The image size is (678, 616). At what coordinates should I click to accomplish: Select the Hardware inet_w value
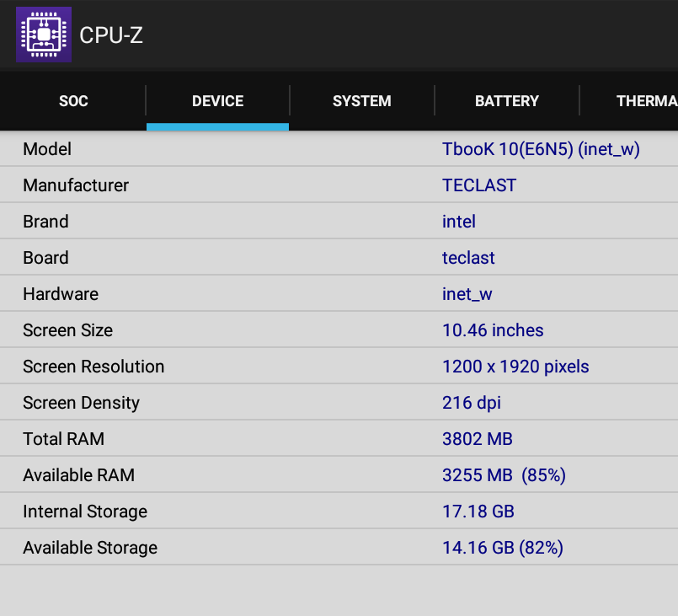point(467,294)
